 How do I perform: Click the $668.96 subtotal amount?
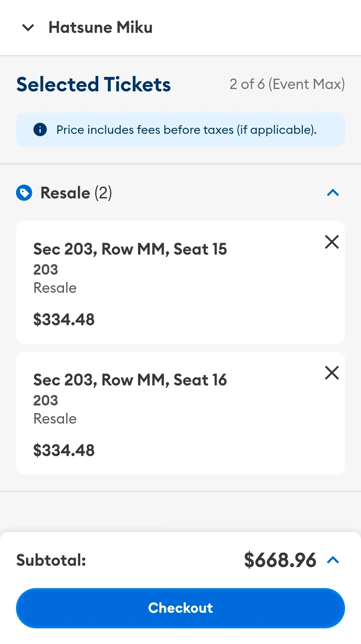click(x=280, y=560)
